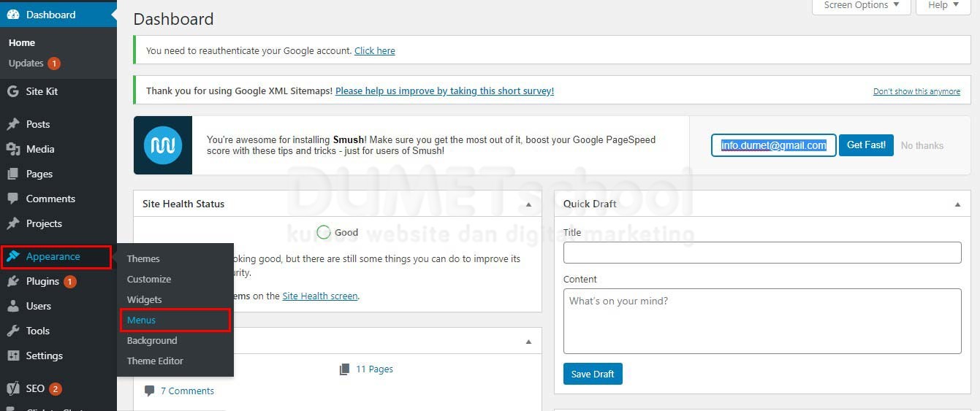Click 'Don't show this anymore' link
The height and width of the screenshot is (411, 980).
pyautogui.click(x=916, y=91)
